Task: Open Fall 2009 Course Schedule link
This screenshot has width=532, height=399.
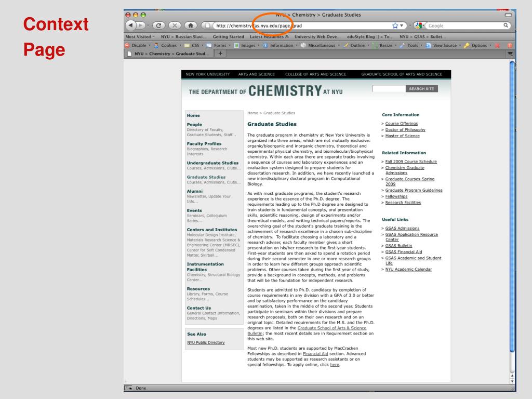Action: [x=411, y=162]
